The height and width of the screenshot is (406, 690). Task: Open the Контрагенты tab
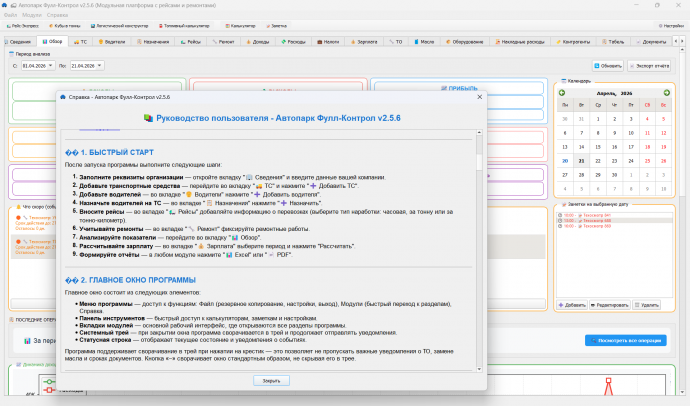coord(573,42)
